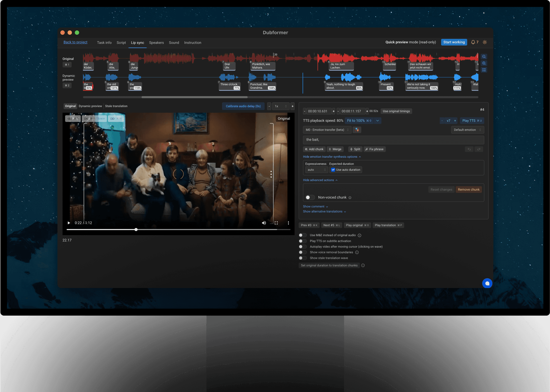Zoom out the waveform timeline
The width and height of the screenshot is (550, 392).
[484, 57]
